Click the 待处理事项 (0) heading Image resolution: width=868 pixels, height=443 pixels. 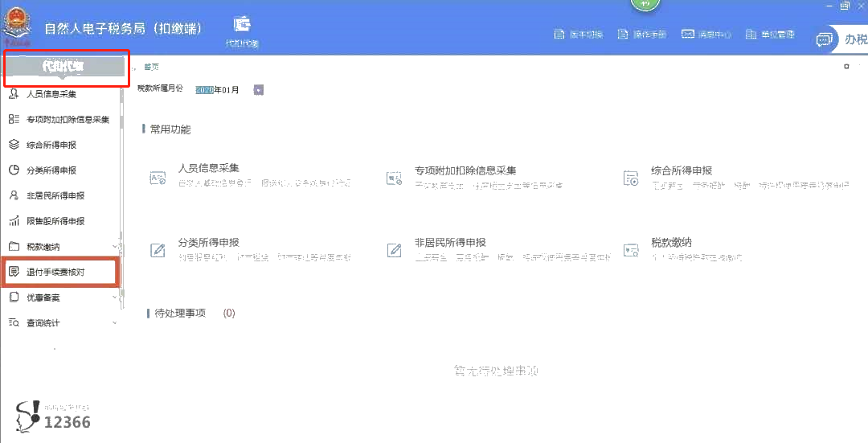191,314
